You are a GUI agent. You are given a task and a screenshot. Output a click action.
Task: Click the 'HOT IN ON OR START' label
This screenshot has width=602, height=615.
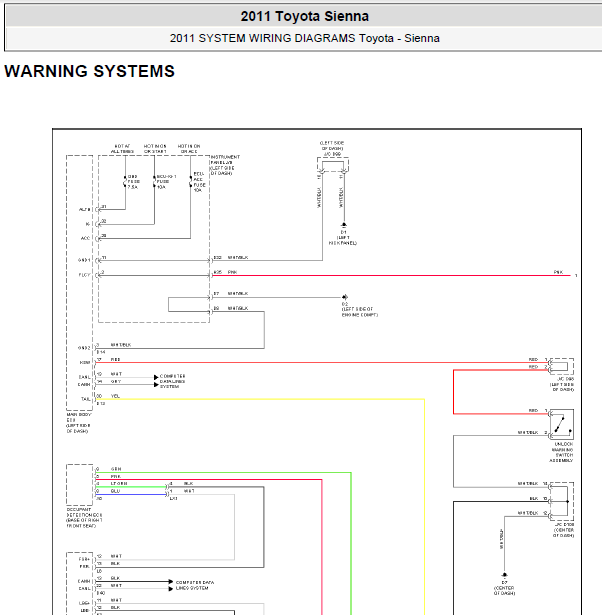155,149
